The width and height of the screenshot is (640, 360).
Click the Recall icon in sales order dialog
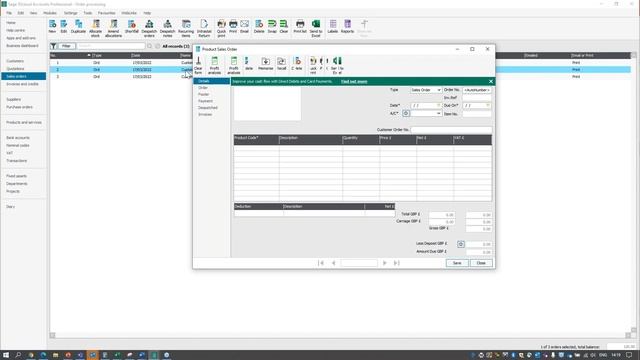pyautogui.click(x=281, y=64)
